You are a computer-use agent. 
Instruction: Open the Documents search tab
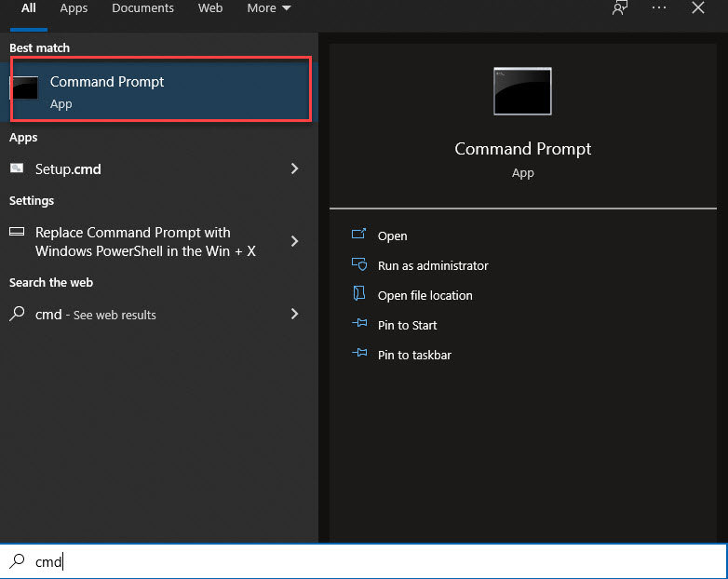142,8
